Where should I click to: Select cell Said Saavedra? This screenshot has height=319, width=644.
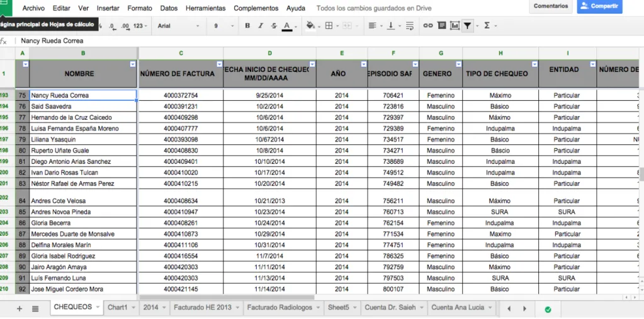[x=83, y=107]
